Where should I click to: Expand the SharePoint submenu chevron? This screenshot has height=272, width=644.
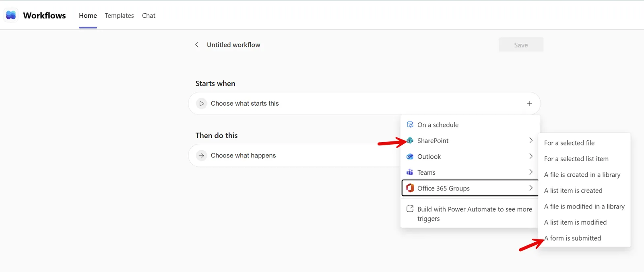[x=531, y=140]
